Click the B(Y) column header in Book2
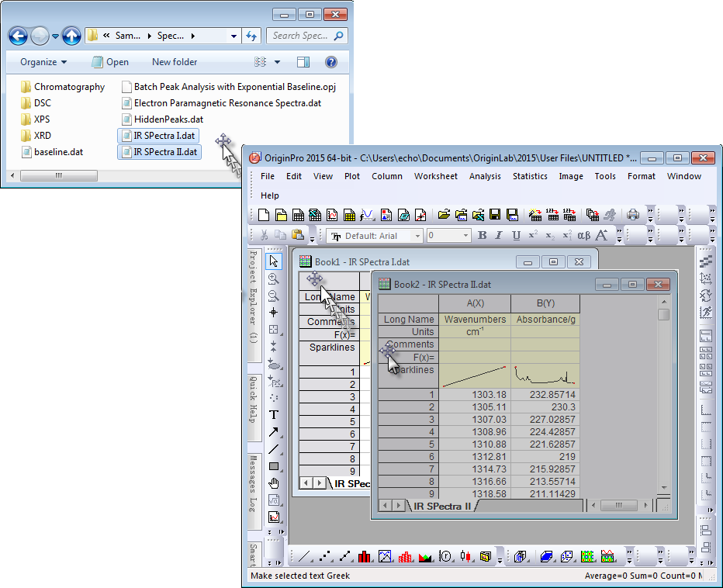 pos(545,303)
